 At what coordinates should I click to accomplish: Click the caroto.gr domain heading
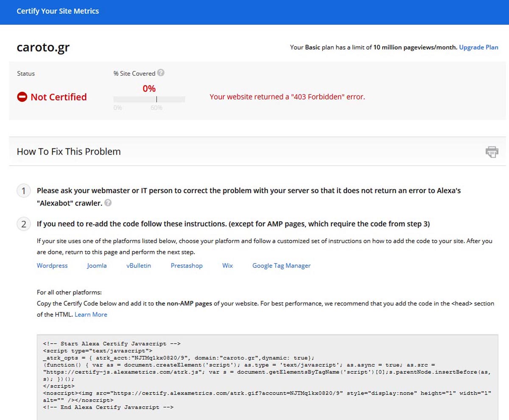click(x=43, y=47)
